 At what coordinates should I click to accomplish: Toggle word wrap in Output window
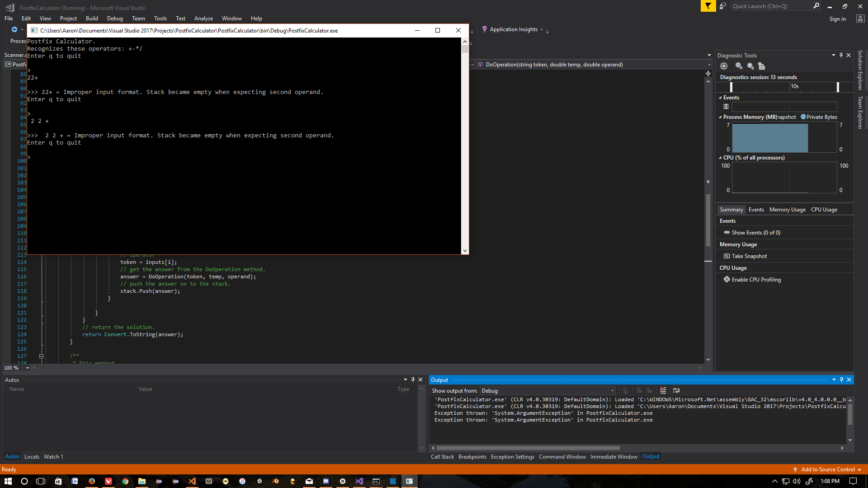676,390
